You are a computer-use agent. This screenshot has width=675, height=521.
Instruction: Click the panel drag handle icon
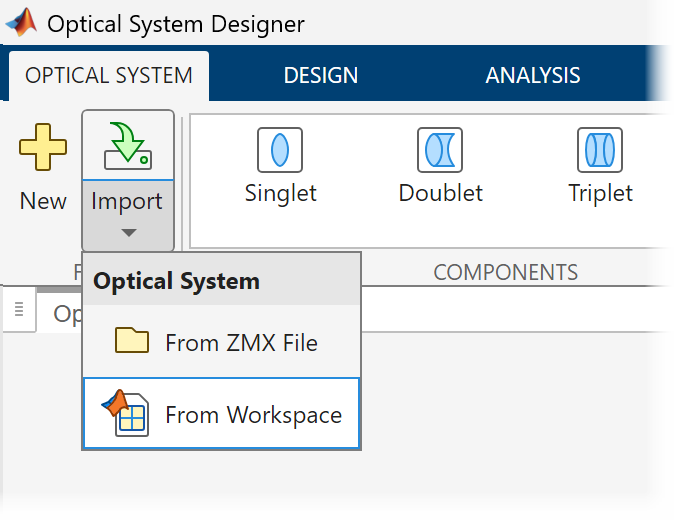point(19,309)
